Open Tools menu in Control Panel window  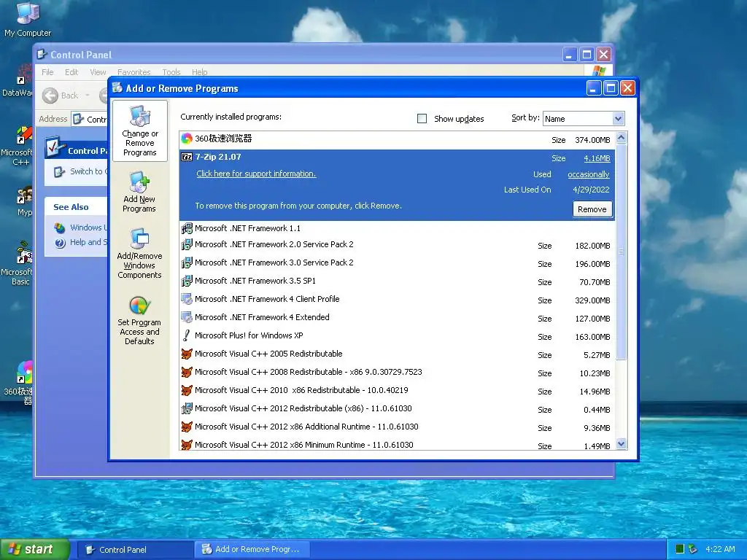click(171, 72)
